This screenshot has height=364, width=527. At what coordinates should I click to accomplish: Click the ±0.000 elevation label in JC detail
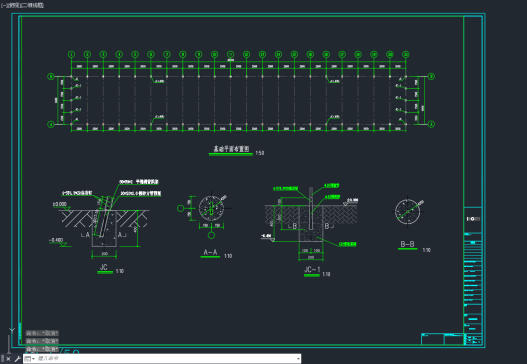click(x=60, y=204)
